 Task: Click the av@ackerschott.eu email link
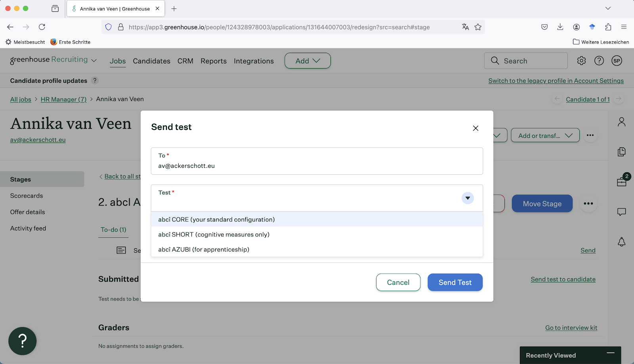point(38,140)
